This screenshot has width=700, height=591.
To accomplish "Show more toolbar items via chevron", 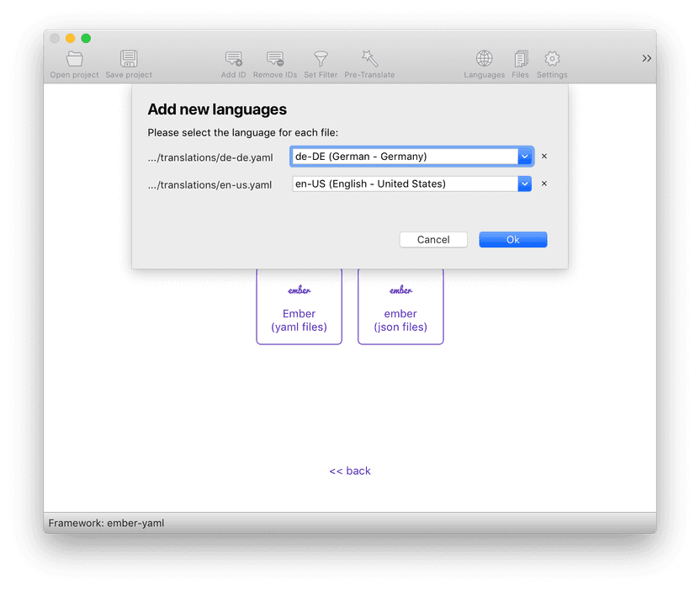I will pyautogui.click(x=646, y=58).
